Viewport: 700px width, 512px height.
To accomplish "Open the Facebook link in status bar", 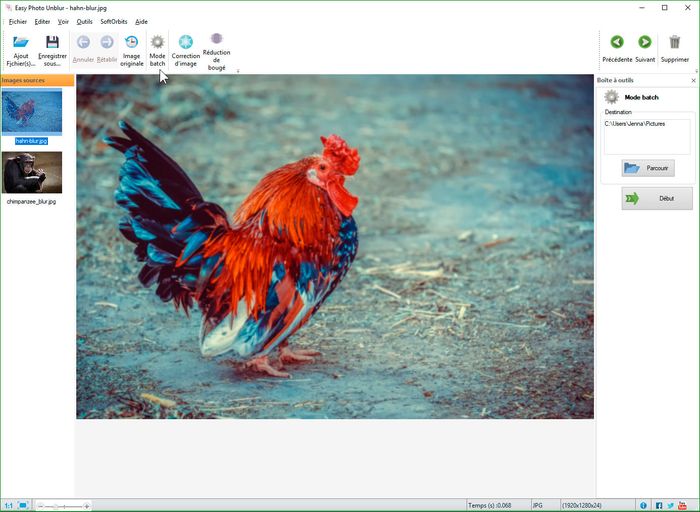I will tap(659, 505).
